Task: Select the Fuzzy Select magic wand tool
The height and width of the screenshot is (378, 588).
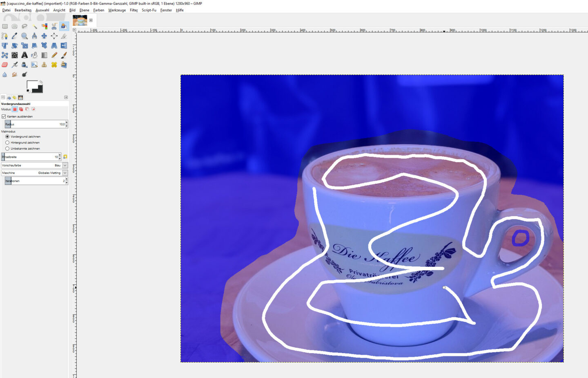Action: point(34,26)
